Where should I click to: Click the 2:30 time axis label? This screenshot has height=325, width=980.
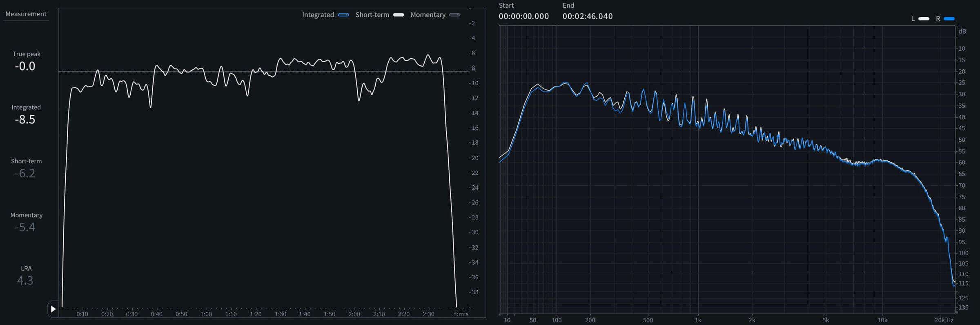click(429, 314)
